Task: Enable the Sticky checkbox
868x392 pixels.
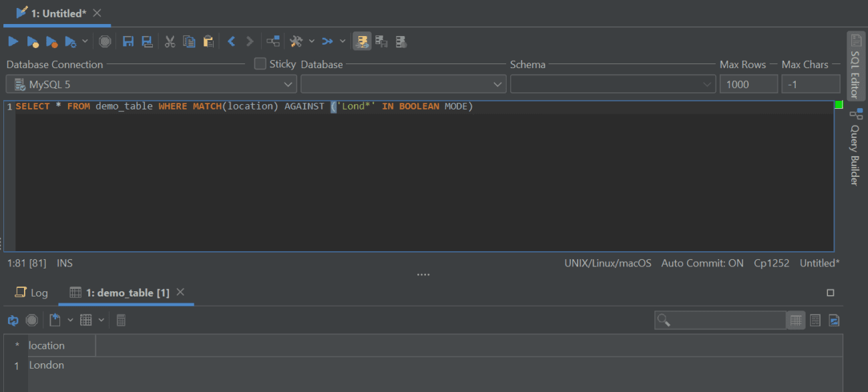Action: point(260,64)
